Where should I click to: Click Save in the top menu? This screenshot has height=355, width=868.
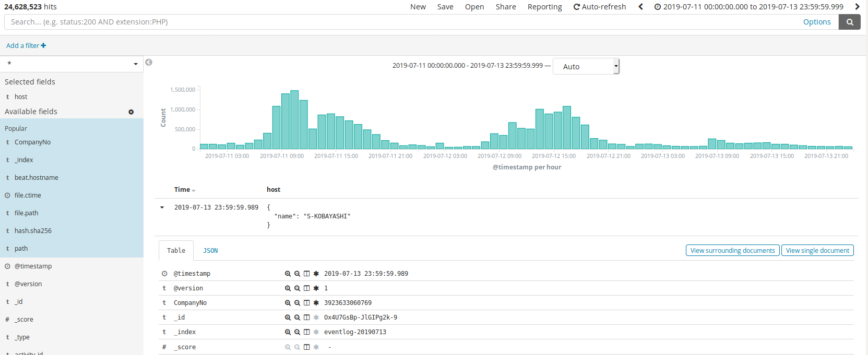[445, 7]
